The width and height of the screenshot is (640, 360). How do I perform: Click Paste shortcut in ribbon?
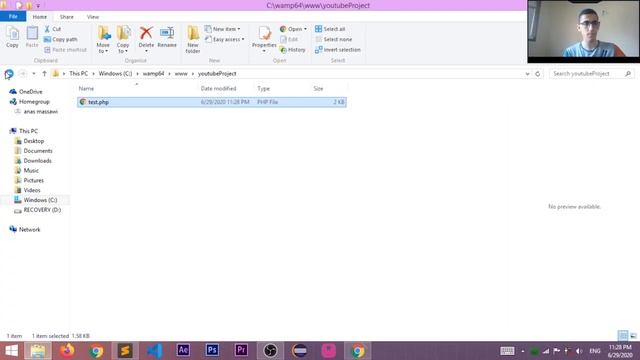point(65,50)
